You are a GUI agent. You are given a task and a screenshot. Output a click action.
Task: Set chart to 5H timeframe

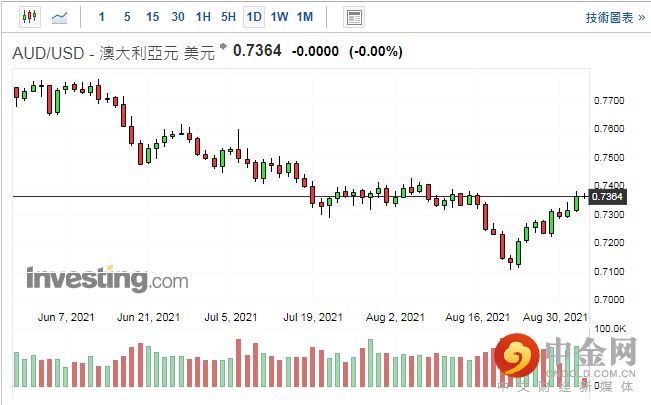pyautogui.click(x=228, y=17)
